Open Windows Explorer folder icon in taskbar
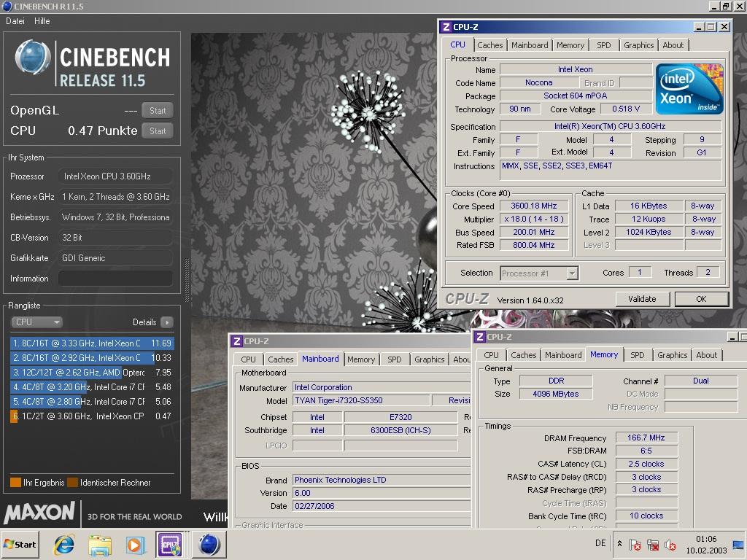Screen dimensions: 747x560 (99, 545)
